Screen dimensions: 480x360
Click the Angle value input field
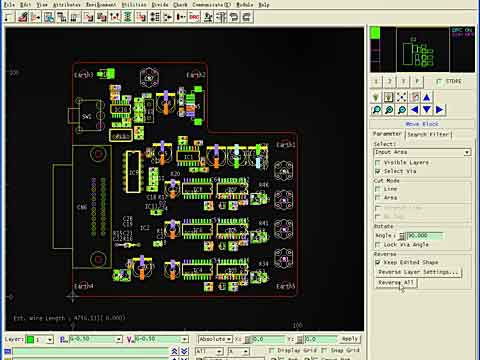(x=425, y=236)
